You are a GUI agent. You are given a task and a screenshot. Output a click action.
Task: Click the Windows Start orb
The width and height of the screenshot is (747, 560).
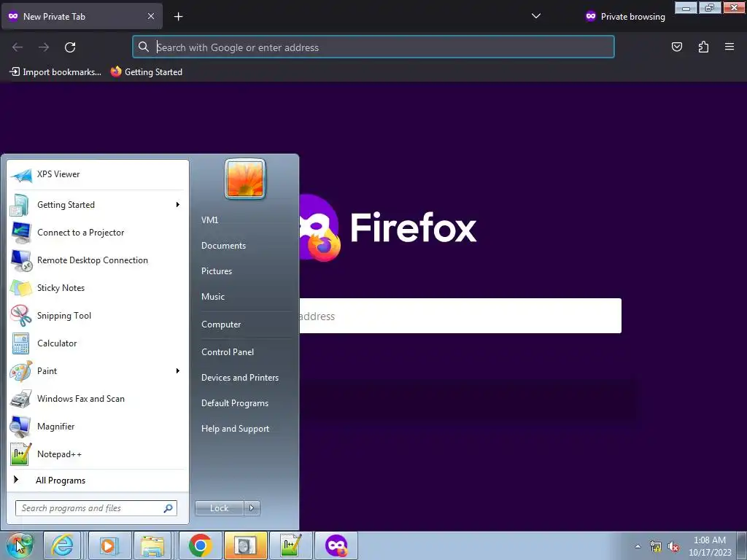pos(20,545)
